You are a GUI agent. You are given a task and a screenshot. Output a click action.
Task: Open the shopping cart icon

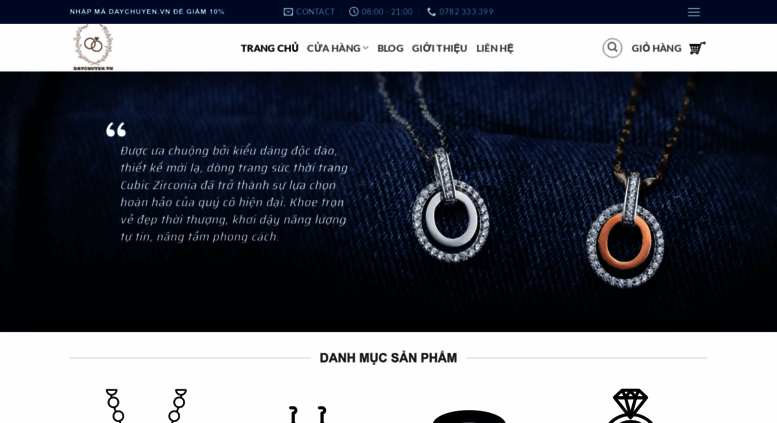point(697,48)
